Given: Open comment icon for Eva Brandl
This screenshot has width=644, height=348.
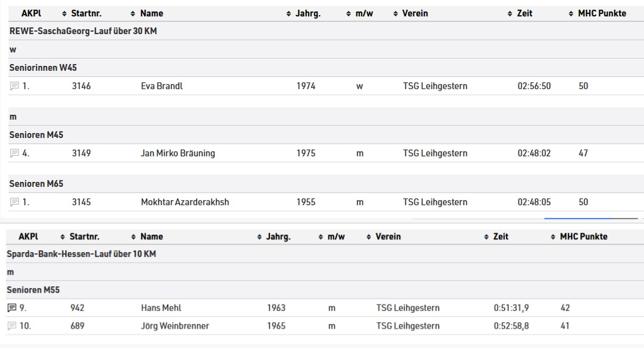Looking at the screenshot, I should 14,86.
